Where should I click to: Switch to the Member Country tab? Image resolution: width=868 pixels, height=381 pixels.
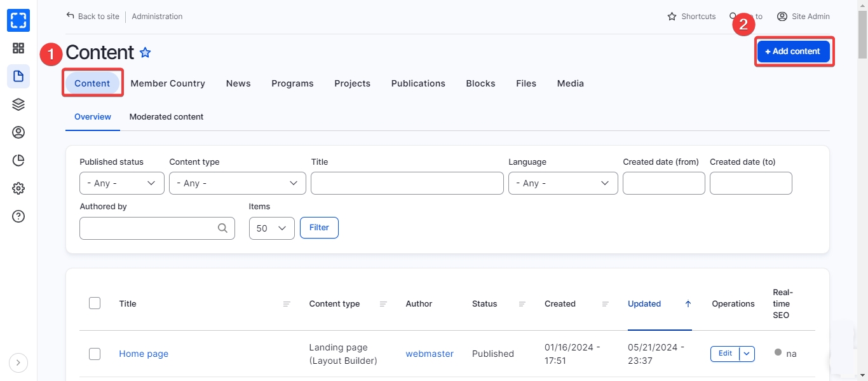tap(168, 83)
